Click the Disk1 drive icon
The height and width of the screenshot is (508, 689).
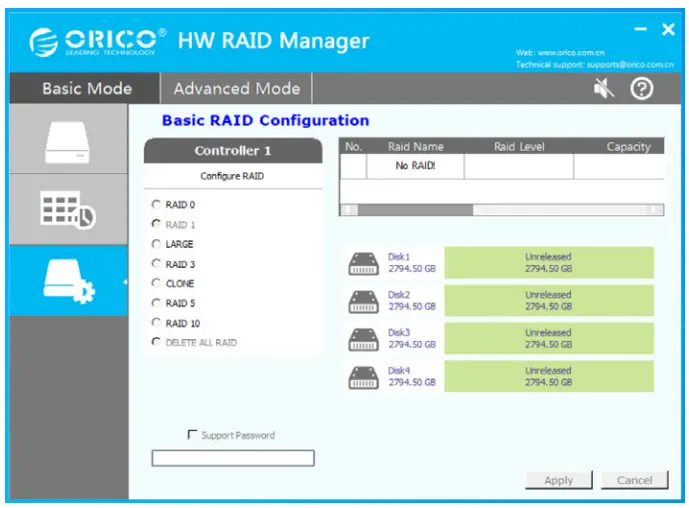pos(363,263)
